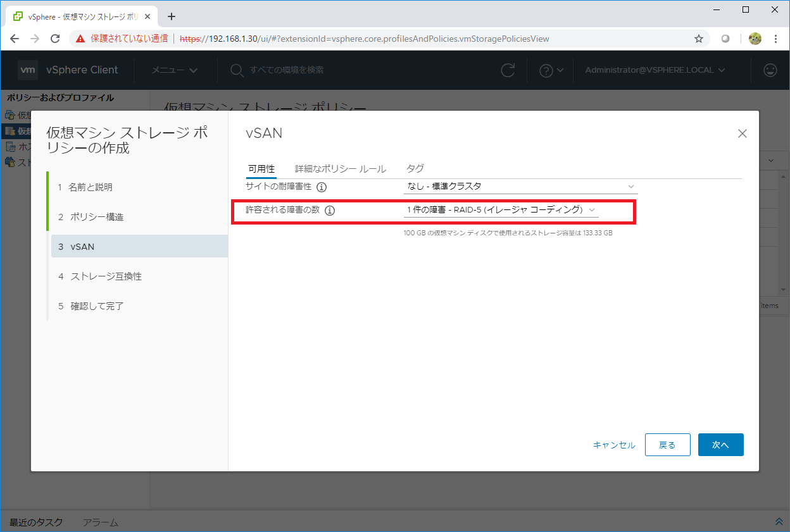Switch to the タグ tab
Screen dimensions: 790x532
point(415,169)
